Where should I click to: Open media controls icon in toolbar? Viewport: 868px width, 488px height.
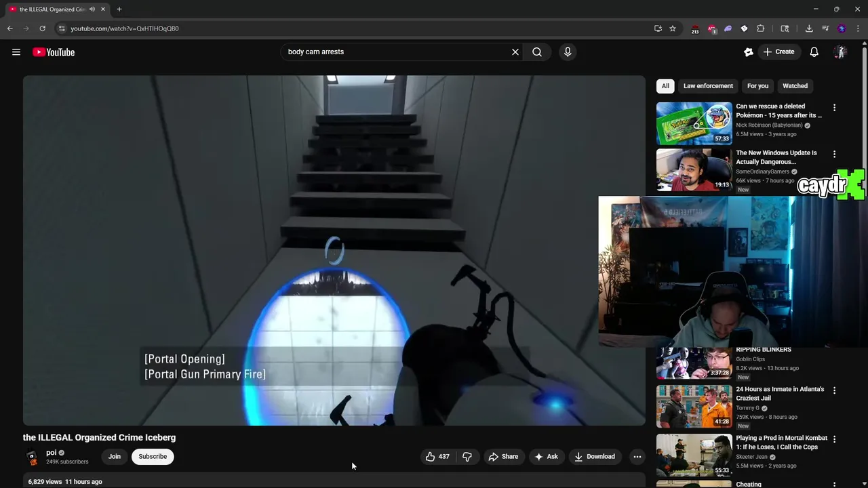pyautogui.click(x=825, y=28)
